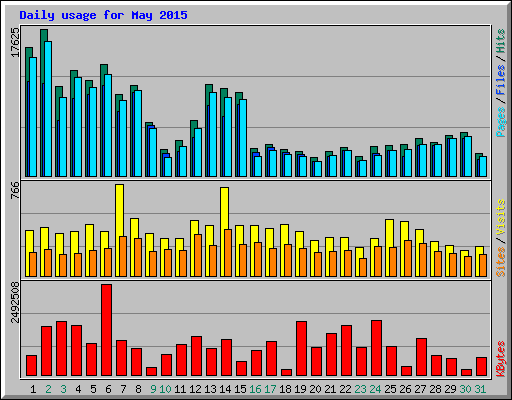The height and width of the screenshot is (400, 512).
Task: Click the orange Sites bar for day 26
Action: (408, 258)
